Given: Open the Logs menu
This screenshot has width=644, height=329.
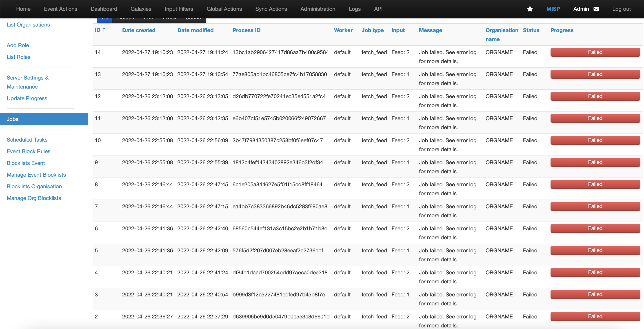Looking at the screenshot, I should pos(355,9).
